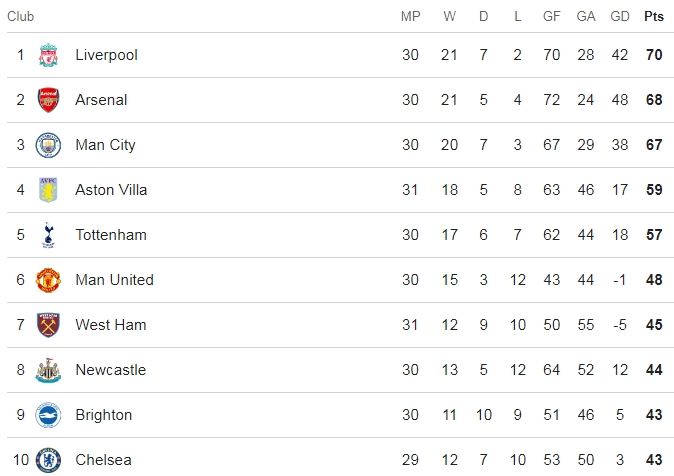This screenshot has width=674, height=476.
Task: Click the Chelsea lion crest
Action: [48, 460]
